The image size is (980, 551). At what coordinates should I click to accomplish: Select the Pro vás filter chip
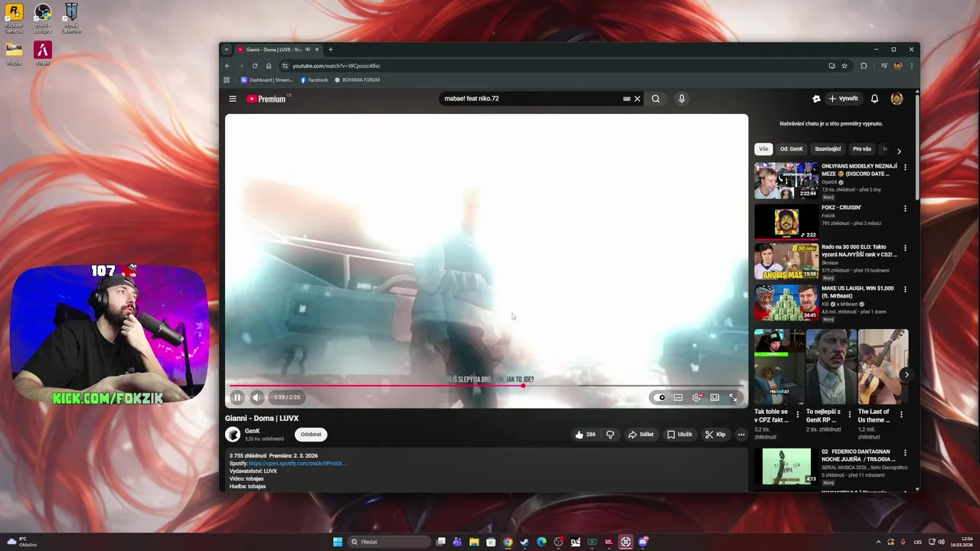[x=862, y=149]
